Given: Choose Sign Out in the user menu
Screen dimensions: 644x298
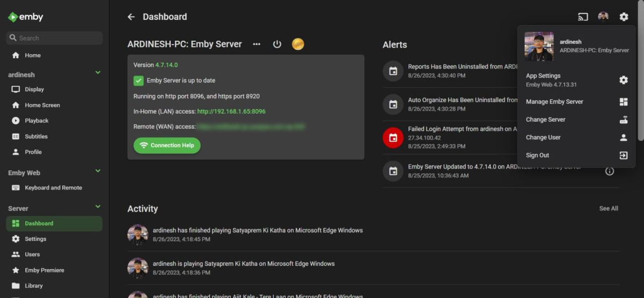Looking at the screenshot, I should (x=538, y=155).
